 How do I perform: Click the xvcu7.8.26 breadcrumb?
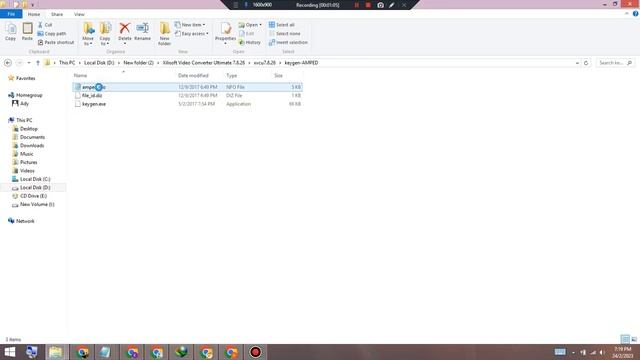(x=264, y=63)
